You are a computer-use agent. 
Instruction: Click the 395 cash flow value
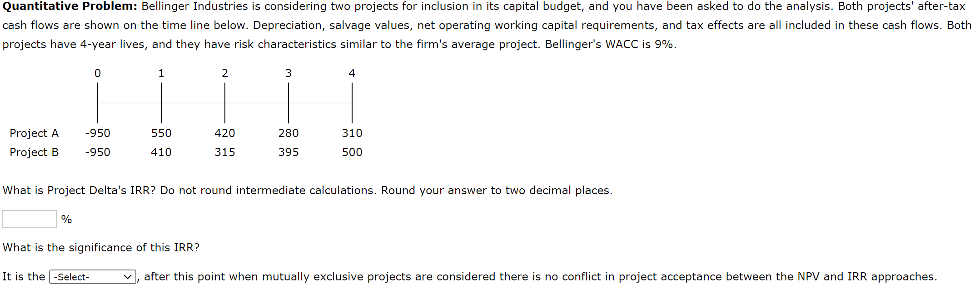(x=289, y=152)
